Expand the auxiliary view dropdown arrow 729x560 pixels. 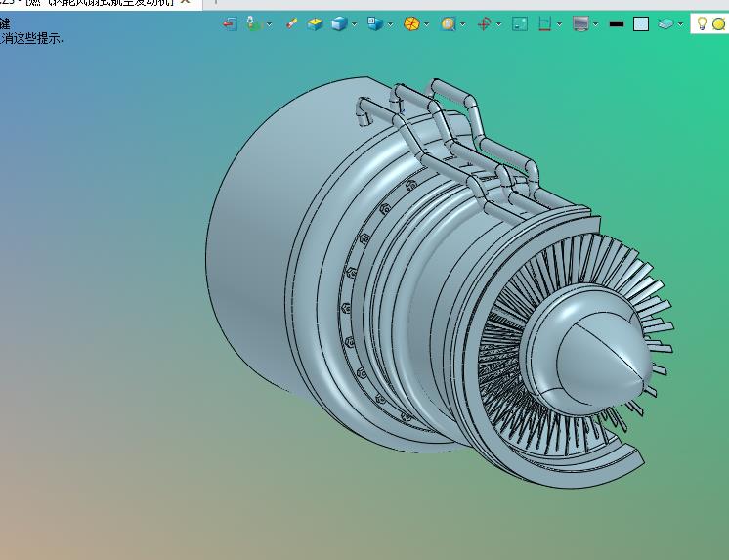(390, 24)
